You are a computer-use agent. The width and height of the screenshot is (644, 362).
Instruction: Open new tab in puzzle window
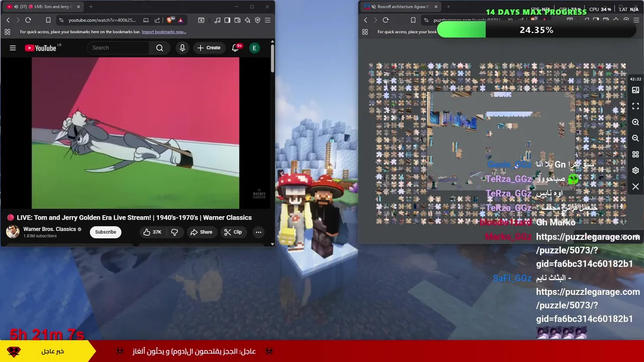click(448, 7)
